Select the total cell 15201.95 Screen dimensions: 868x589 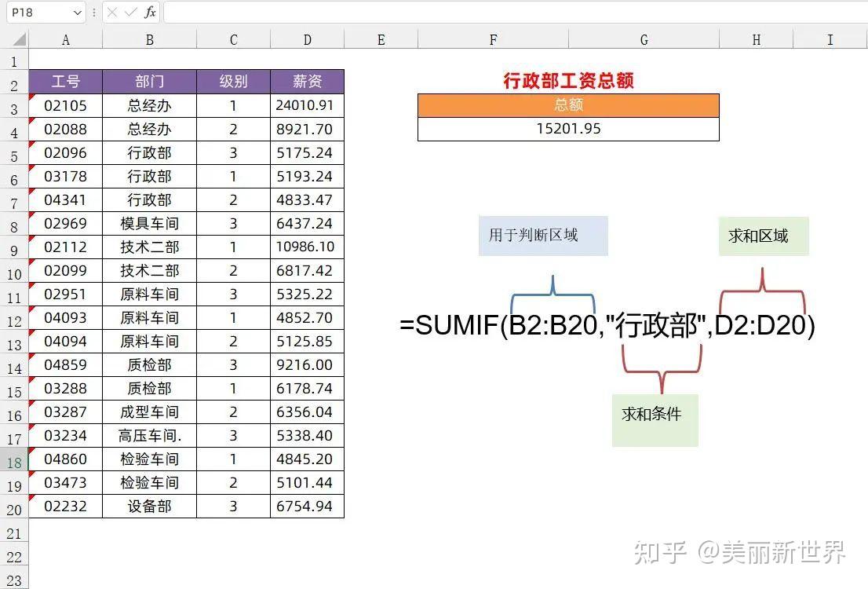tap(568, 129)
